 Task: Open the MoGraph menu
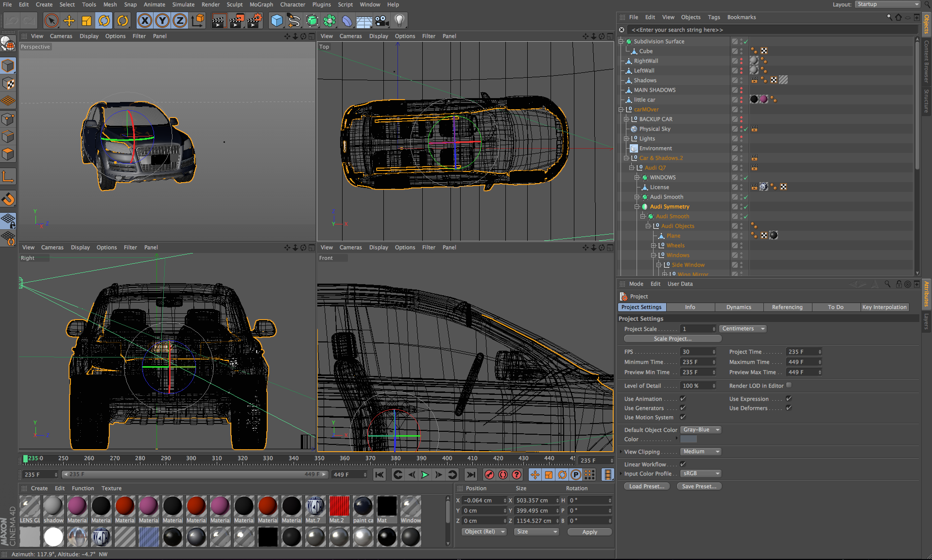261,4
